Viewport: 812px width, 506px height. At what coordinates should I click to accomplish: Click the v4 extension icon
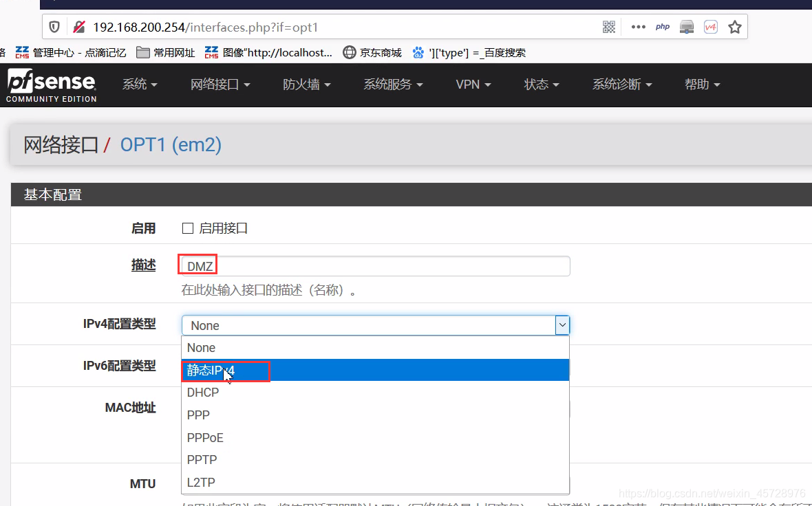(x=710, y=27)
